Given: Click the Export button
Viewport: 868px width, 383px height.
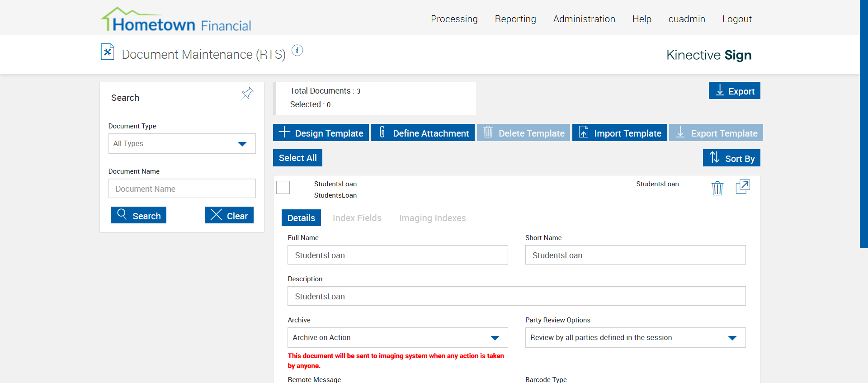Looking at the screenshot, I should click(735, 90).
